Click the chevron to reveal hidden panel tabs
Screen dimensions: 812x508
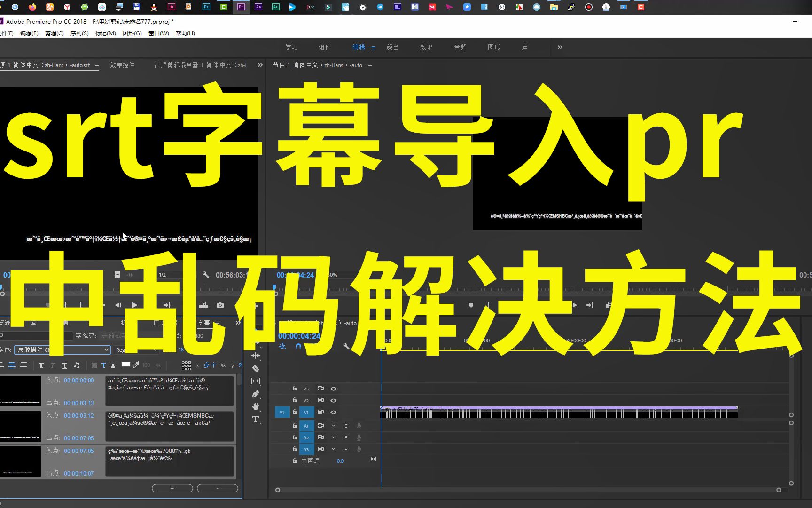point(559,47)
